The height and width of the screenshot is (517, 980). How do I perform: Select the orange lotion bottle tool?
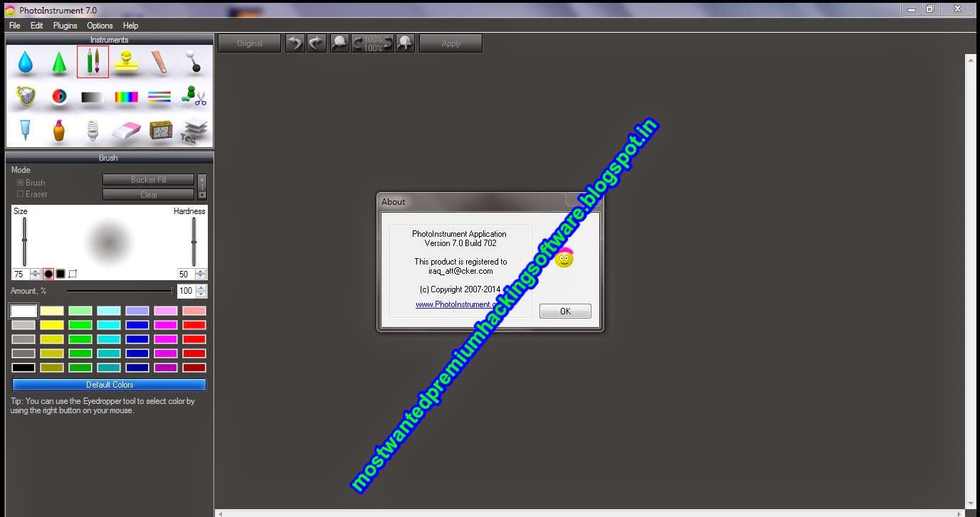(x=59, y=131)
